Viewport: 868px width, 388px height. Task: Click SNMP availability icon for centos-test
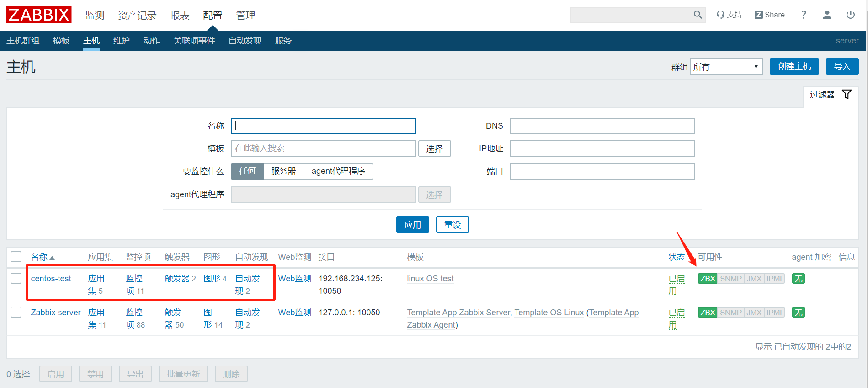730,279
